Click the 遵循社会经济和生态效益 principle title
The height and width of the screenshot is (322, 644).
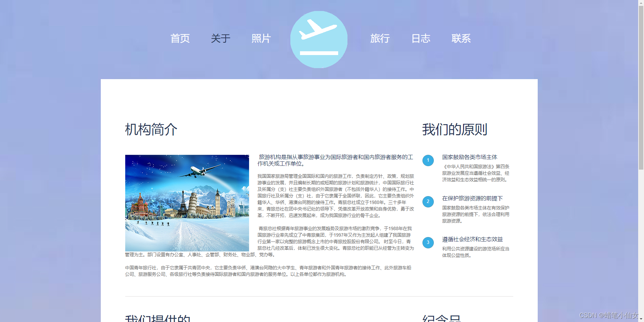pos(472,239)
